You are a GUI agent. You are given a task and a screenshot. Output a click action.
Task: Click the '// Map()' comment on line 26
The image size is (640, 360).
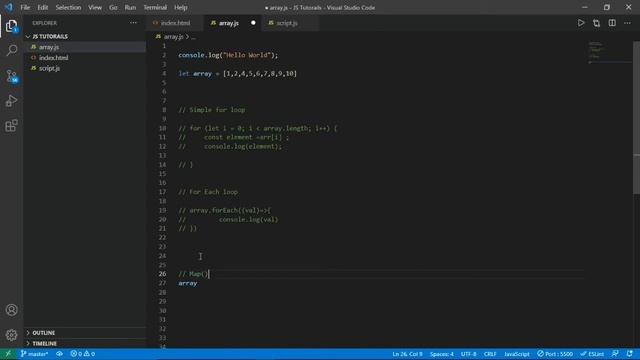pos(193,274)
